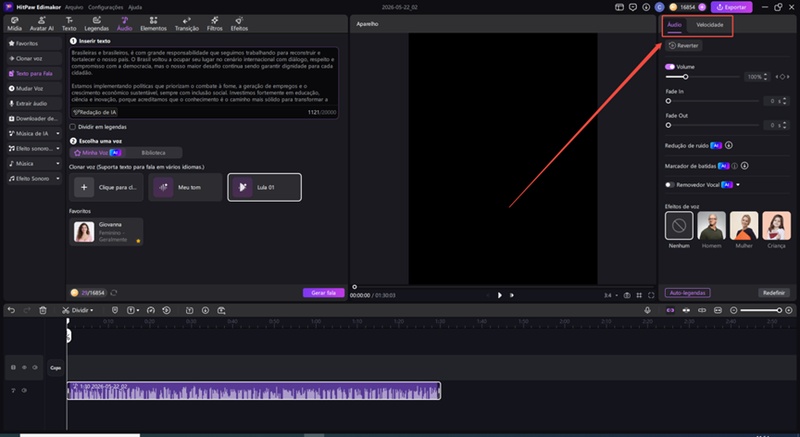Undo the last action in the timeline toolbar
Viewport: 800px width, 437px height.
[x=11, y=310]
